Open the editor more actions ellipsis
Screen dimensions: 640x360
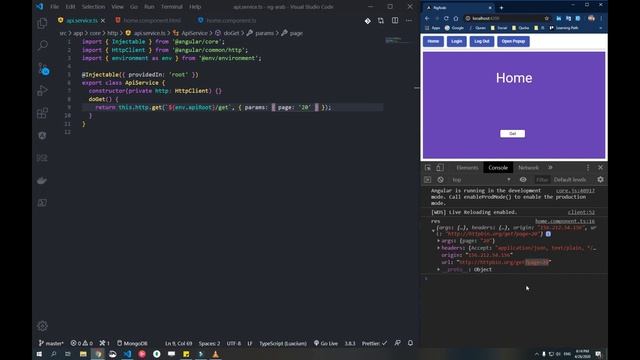tap(409, 20)
